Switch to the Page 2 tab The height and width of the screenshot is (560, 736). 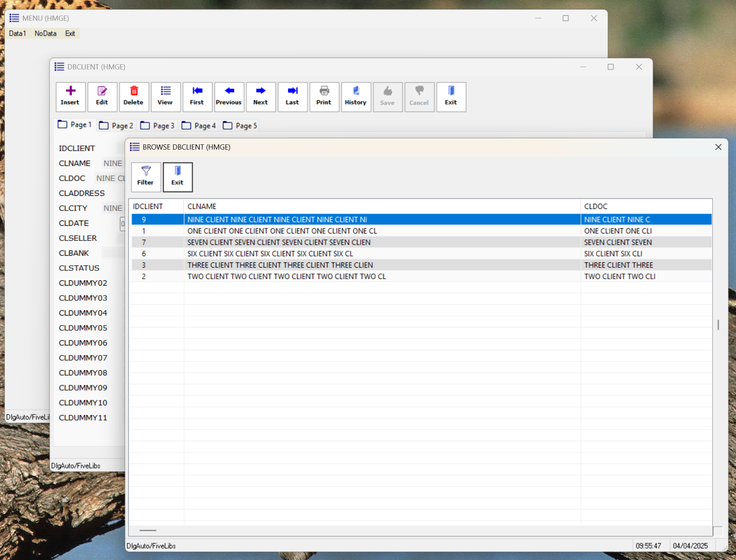[116, 126]
